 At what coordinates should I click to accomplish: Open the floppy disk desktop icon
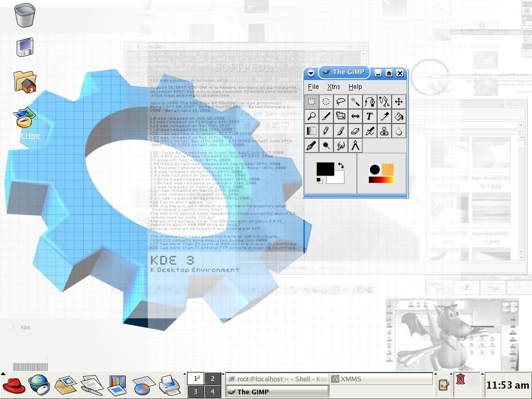[25, 47]
